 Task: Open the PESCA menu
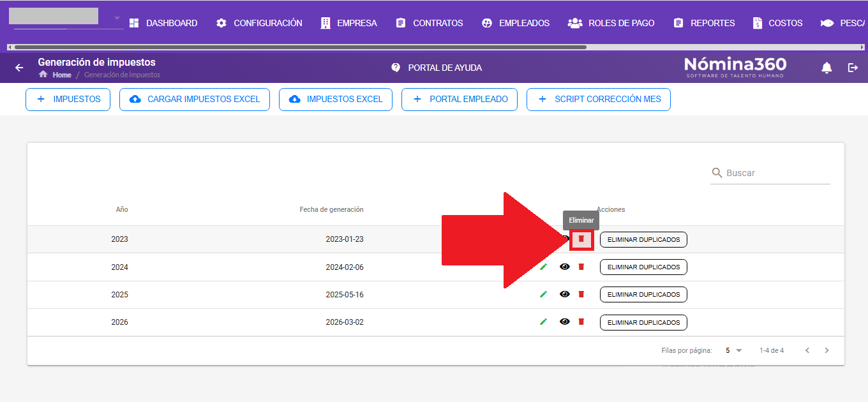tap(844, 23)
